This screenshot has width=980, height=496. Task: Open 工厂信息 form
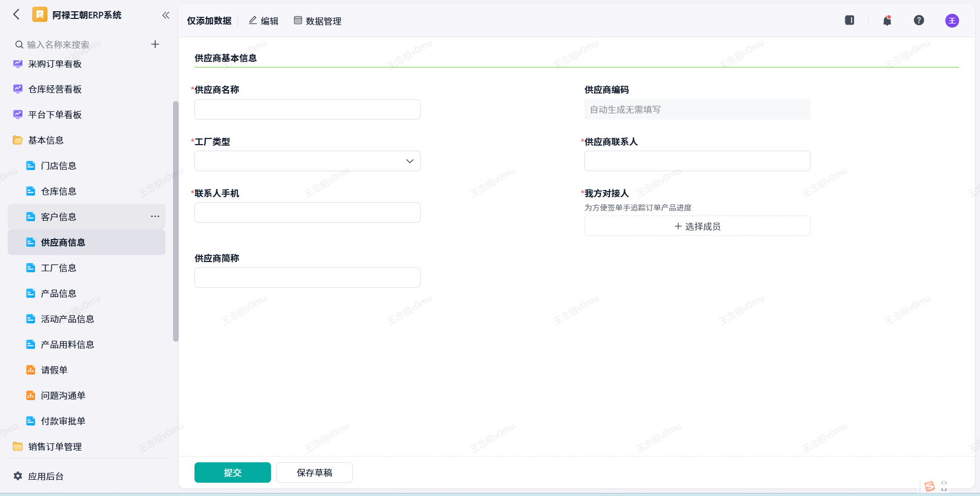[58, 268]
